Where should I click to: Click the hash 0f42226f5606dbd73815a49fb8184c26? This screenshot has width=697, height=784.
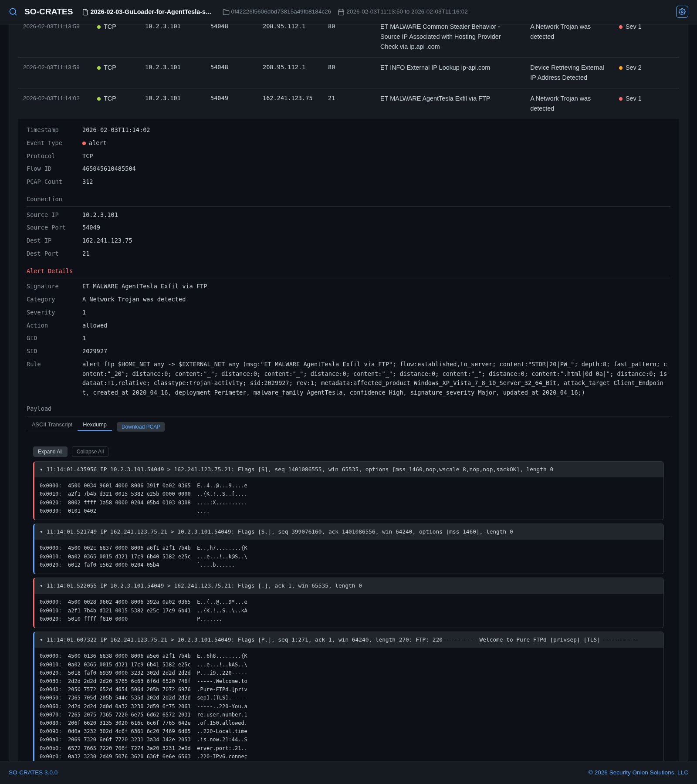(x=281, y=12)
